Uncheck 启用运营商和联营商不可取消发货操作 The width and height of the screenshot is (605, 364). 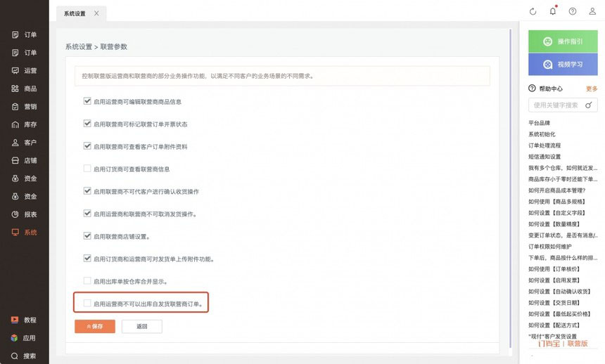click(x=87, y=213)
